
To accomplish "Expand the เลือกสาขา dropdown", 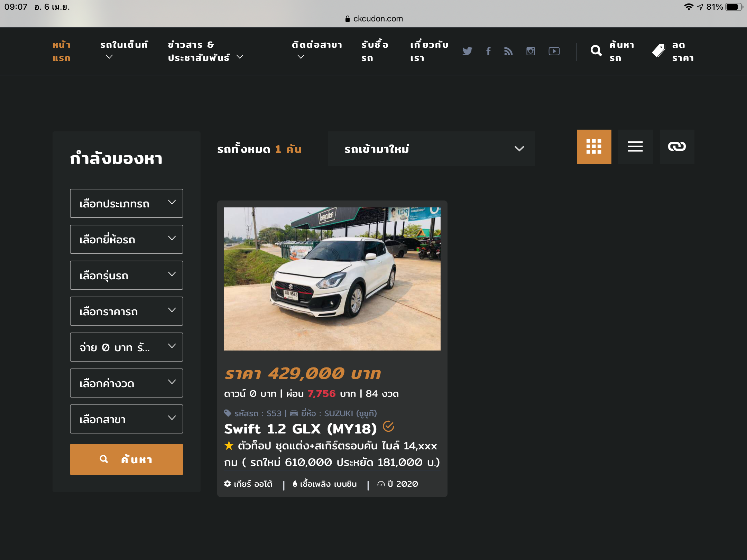I will coord(126,419).
